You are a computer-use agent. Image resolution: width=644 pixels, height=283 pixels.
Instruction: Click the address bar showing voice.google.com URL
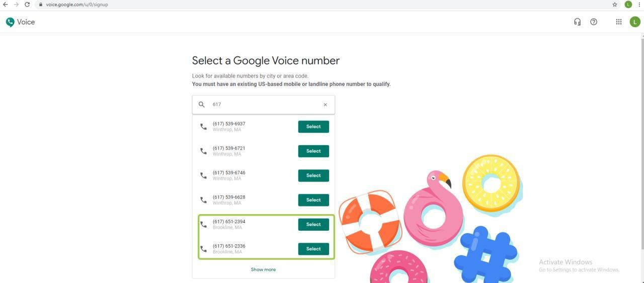click(322, 5)
